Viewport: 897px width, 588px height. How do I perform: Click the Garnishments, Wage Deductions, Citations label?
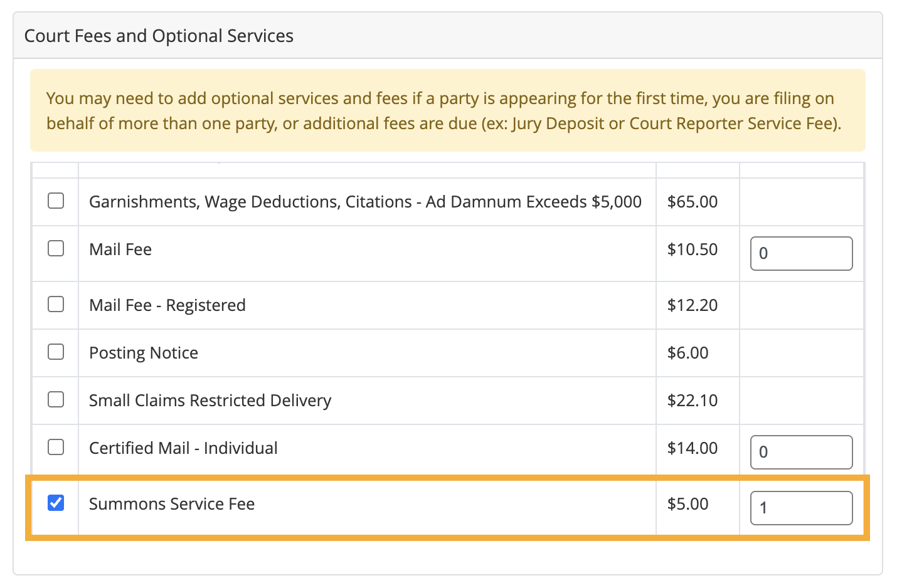(365, 202)
